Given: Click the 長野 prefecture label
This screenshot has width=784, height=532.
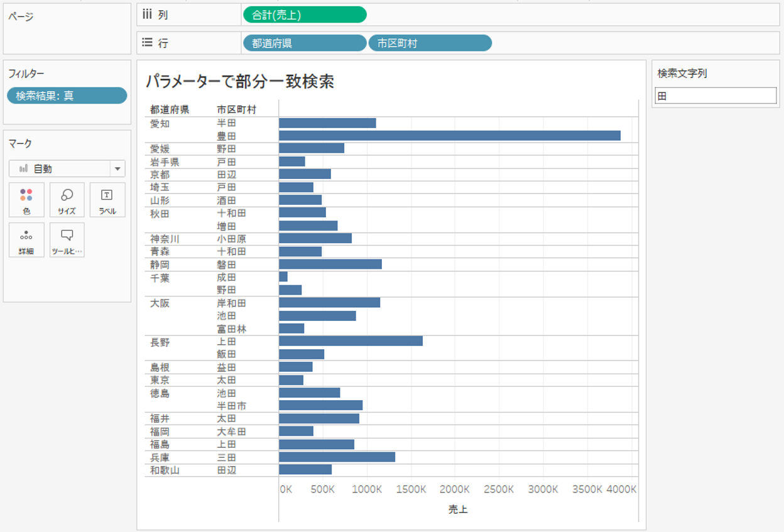Looking at the screenshot, I should tap(160, 342).
